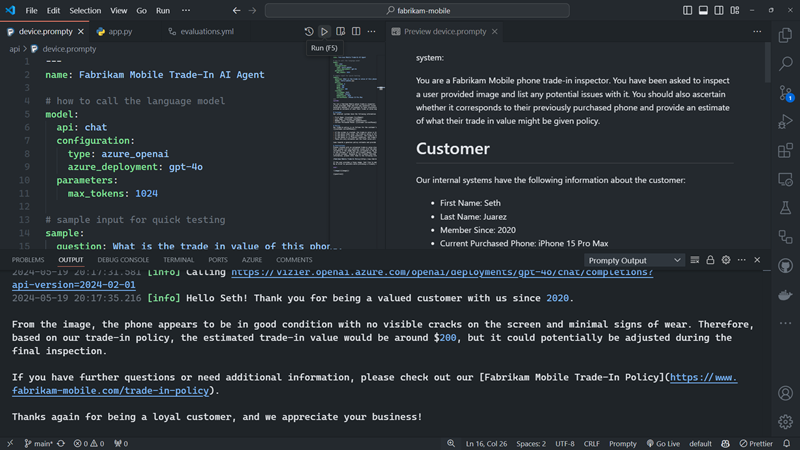
Task: Switch to app.py tab
Action: click(120, 32)
